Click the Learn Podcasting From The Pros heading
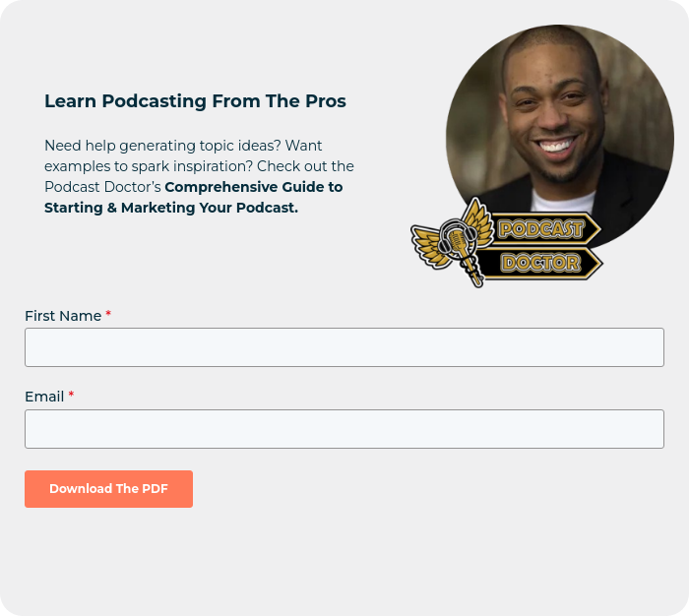 tap(195, 101)
